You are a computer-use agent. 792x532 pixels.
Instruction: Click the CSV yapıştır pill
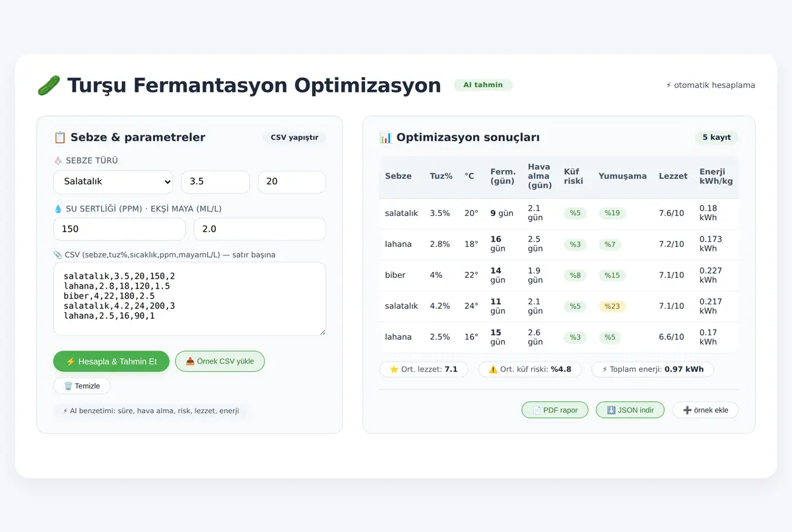pyautogui.click(x=294, y=137)
